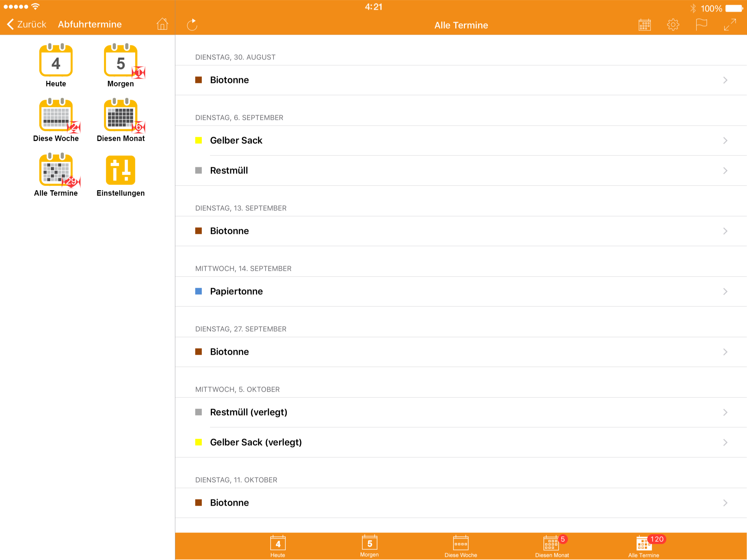This screenshot has height=560, width=747.
Task: Open Biotonne entry for 13. September
Action: 461,231
